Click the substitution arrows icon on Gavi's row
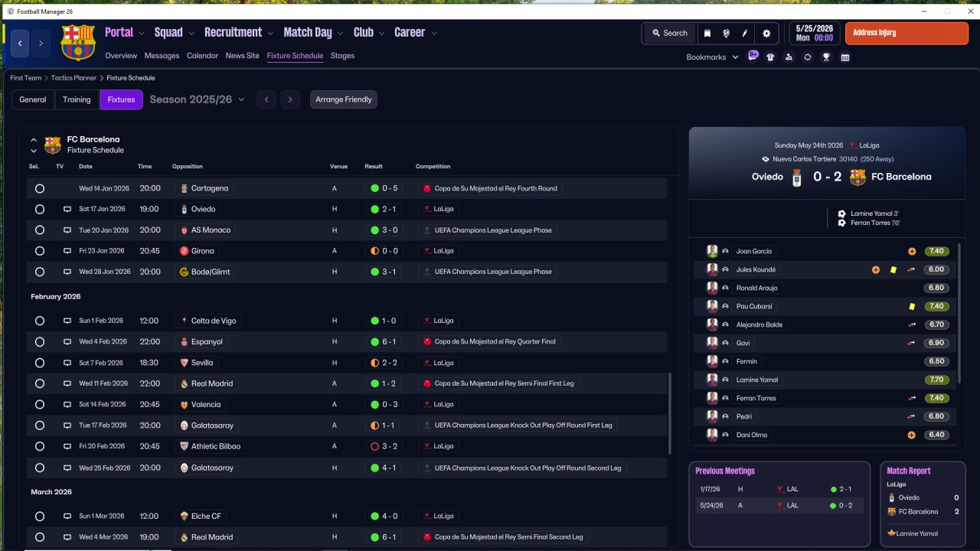The width and height of the screenshot is (980, 551). (x=911, y=343)
